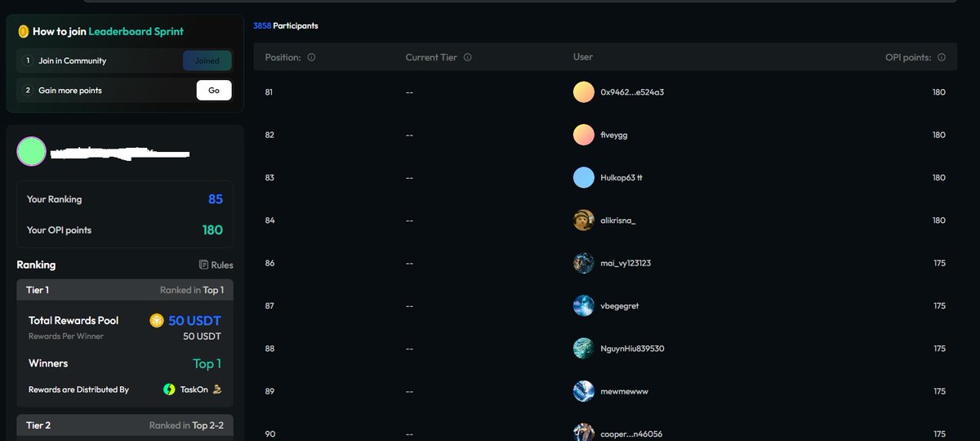The image size is (980, 441).
Task: Click the green profile avatar circle
Action: (x=31, y=151)
